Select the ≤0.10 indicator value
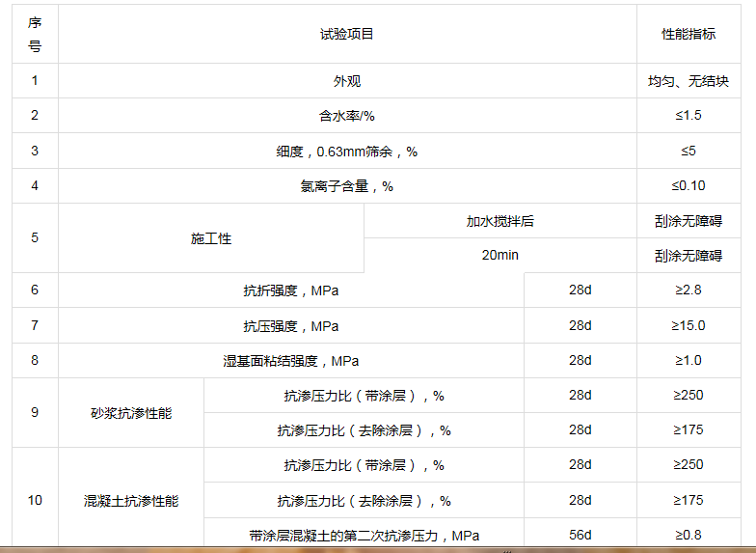Screen dimensions: 756x553 688,186
